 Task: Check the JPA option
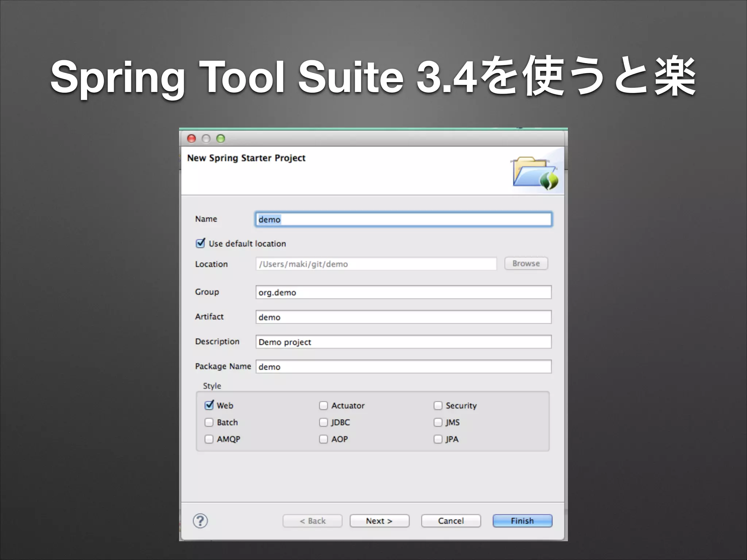click(x=438, y=439)
